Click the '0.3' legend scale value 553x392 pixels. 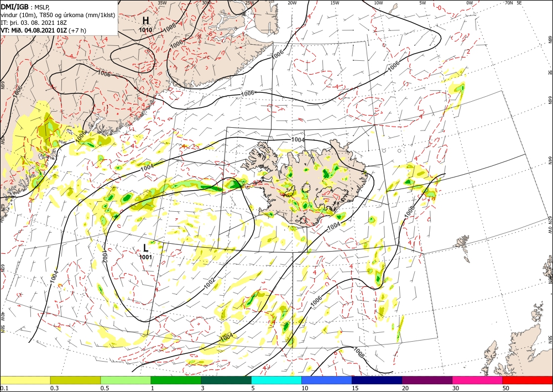(54, 388)
